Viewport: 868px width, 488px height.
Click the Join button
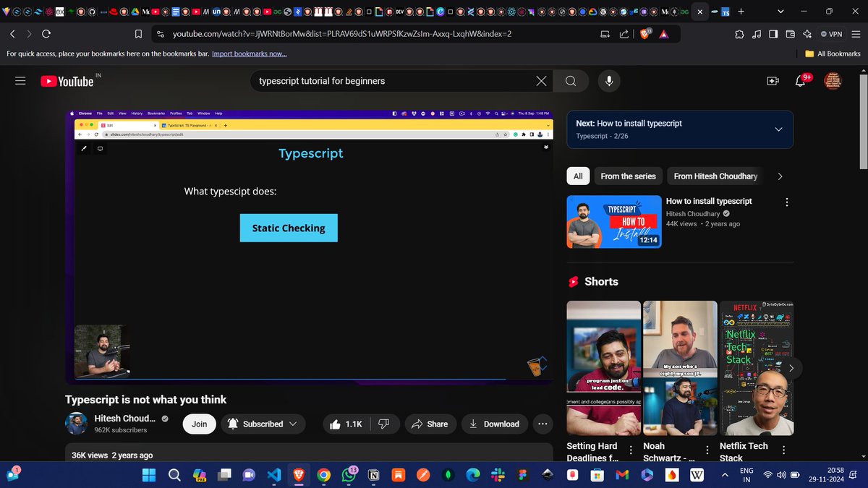pyautogui.click(x=199, y=424)
